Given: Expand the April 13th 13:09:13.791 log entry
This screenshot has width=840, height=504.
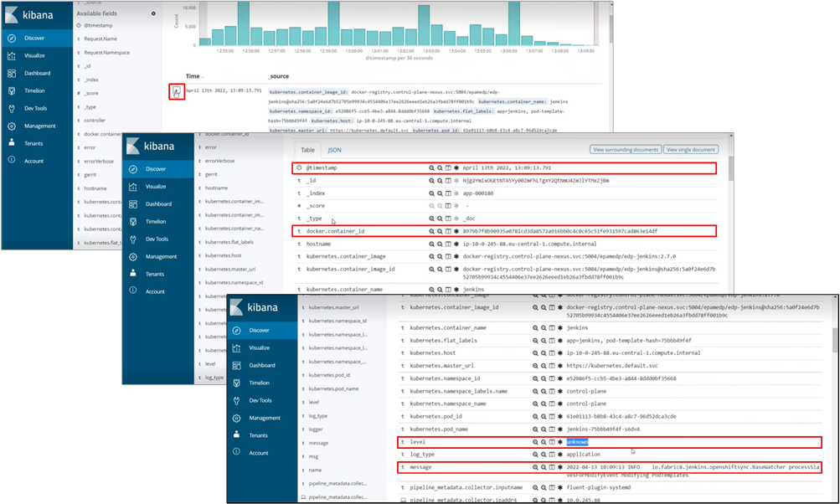Looking at the screenshot, I should coord(176,91).
